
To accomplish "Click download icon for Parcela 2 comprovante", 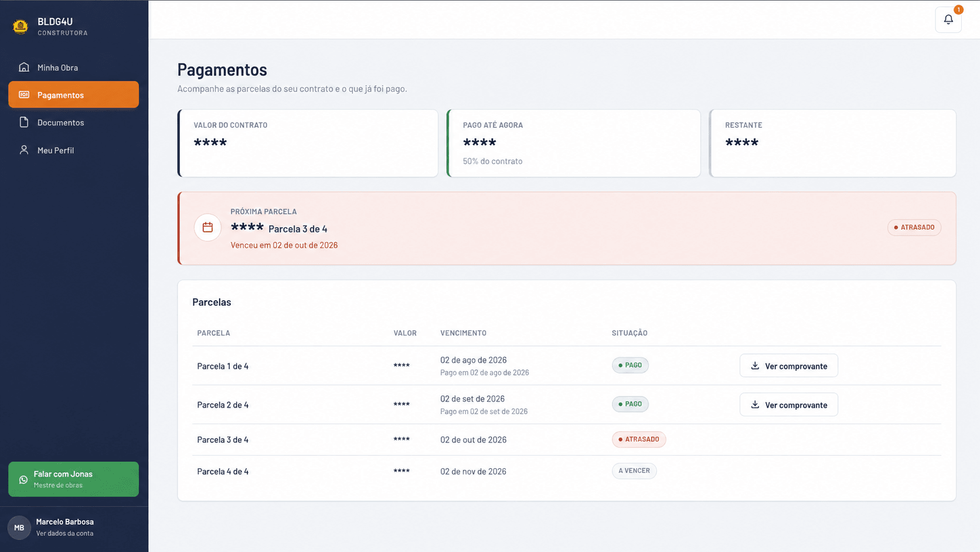I will (755, 404).
